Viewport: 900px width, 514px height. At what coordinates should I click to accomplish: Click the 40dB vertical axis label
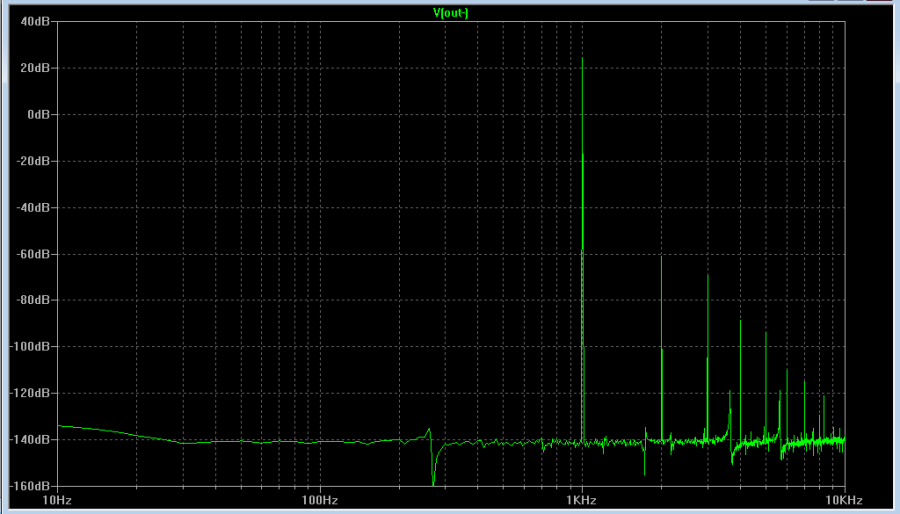click(x=35, y=22)
